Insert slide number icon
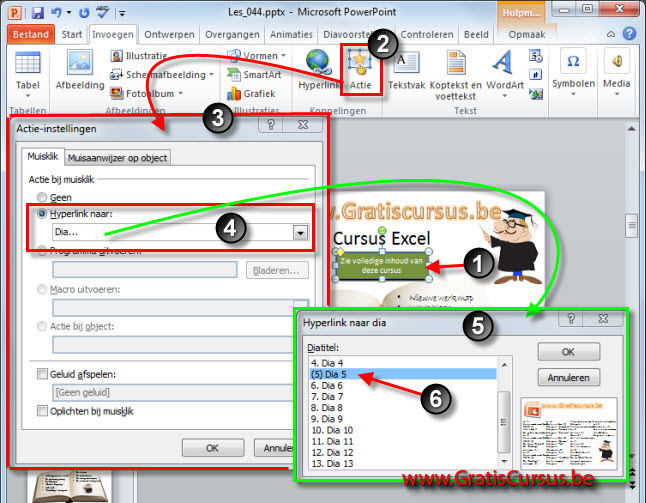 536,75
